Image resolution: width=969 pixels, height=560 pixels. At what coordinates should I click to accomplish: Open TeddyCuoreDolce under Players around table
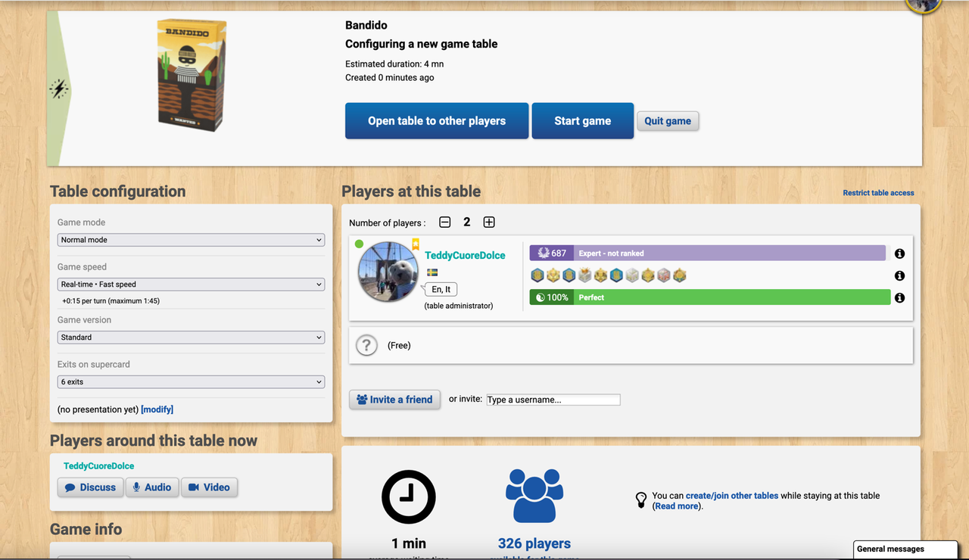point(98,466)
